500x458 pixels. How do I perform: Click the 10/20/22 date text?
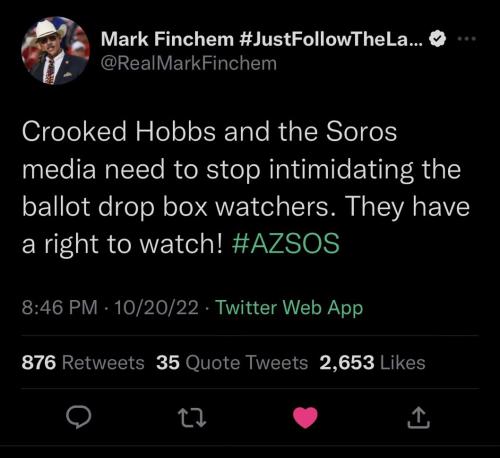click(x=156, y=307)
